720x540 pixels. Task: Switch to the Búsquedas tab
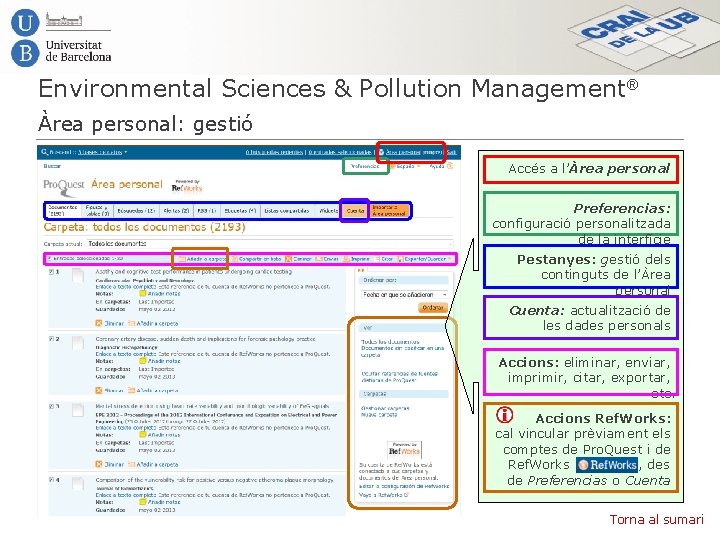136,211
